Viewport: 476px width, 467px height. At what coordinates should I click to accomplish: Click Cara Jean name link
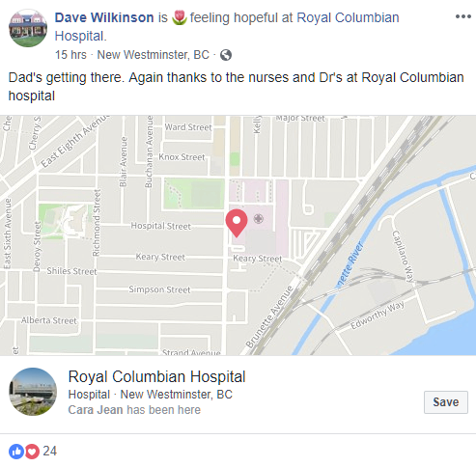(x=96, y=410)
